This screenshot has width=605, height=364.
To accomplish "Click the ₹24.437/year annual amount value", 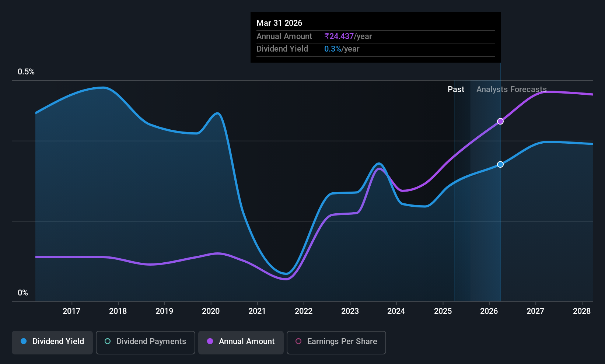I will (348, 36).
